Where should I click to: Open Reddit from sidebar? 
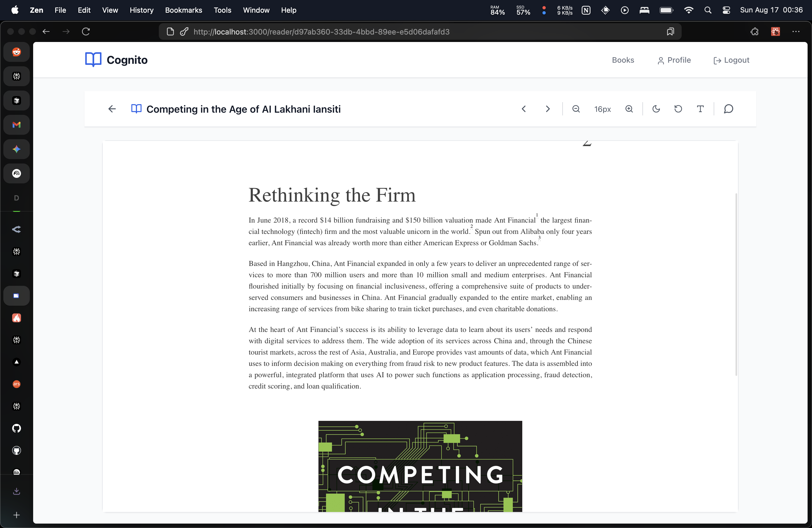[16, 52]
